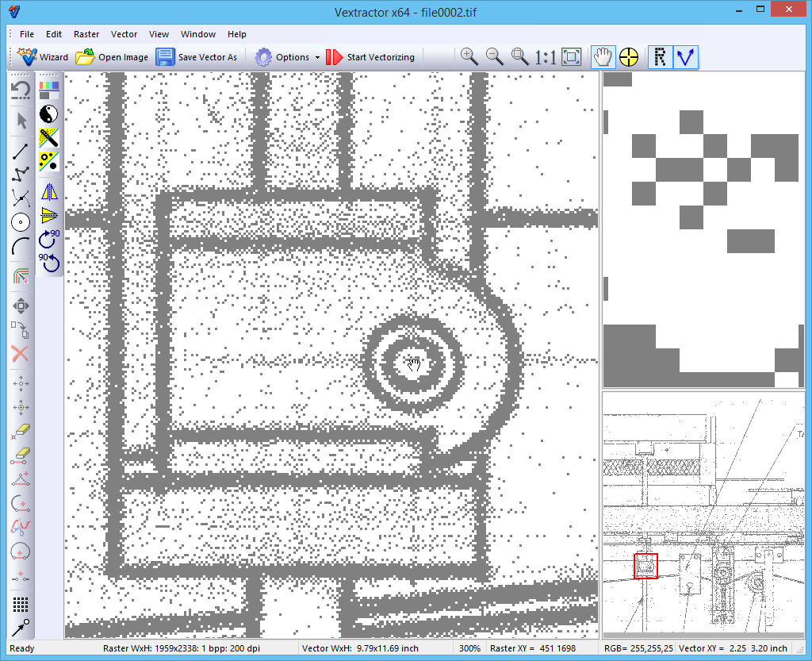Screen dimensions: 812x661
Task: Click the red rectangle in overview thumbnail
Action: click(646, 566)
